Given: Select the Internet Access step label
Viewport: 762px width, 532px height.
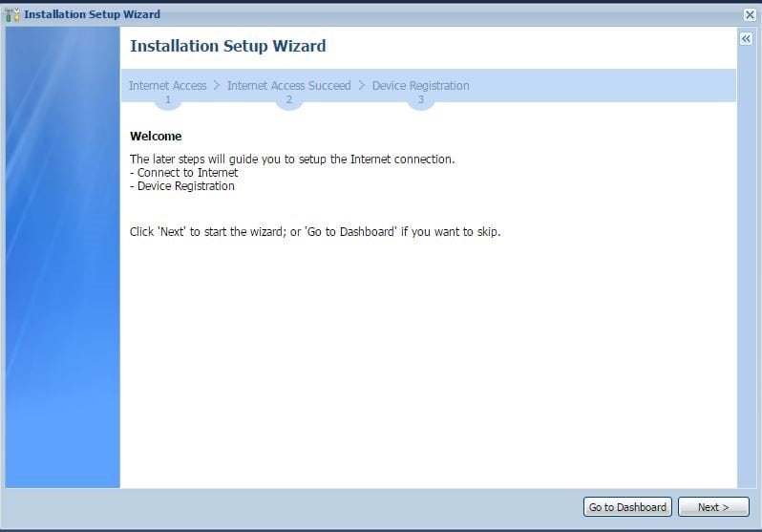Looking at the screenshot, I should click(168, 86).
